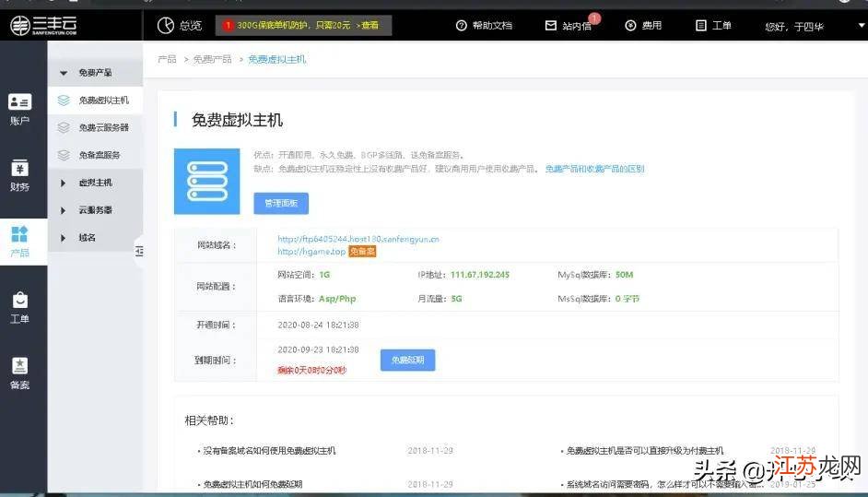This screenshot has width=868, height=497.
Task: Open help article 免费虚拟主机如何免费延期
Action: point(252,484)
